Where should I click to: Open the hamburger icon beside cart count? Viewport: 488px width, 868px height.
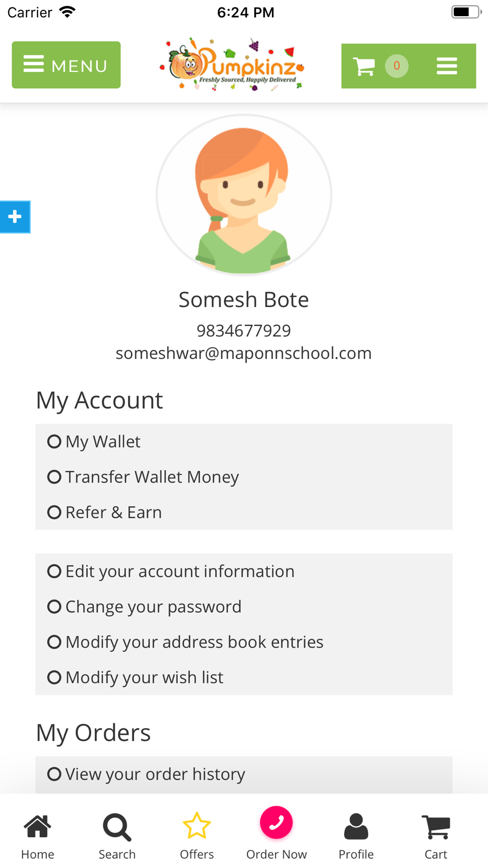point(447,66)
